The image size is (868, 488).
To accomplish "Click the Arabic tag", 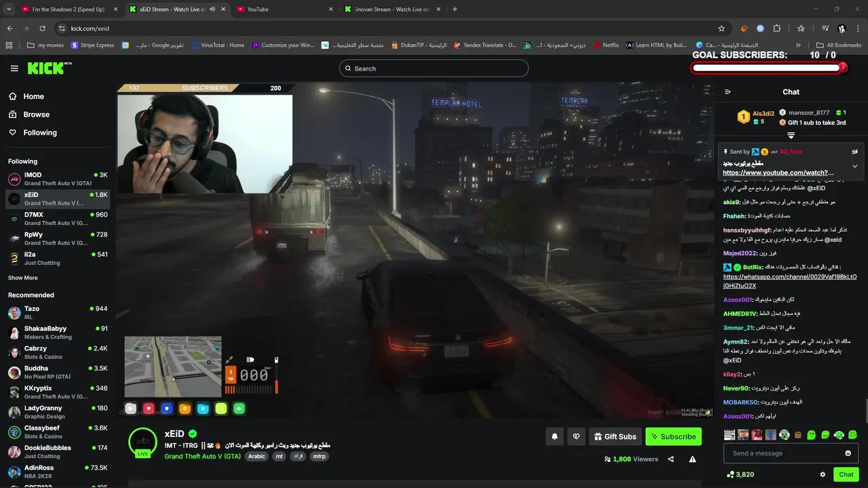I will 256,456.
